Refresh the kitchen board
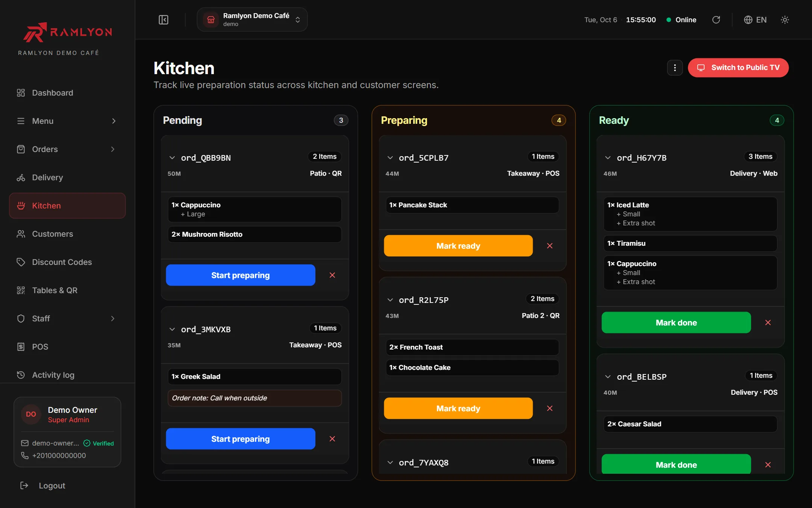 tap(716, 20)
